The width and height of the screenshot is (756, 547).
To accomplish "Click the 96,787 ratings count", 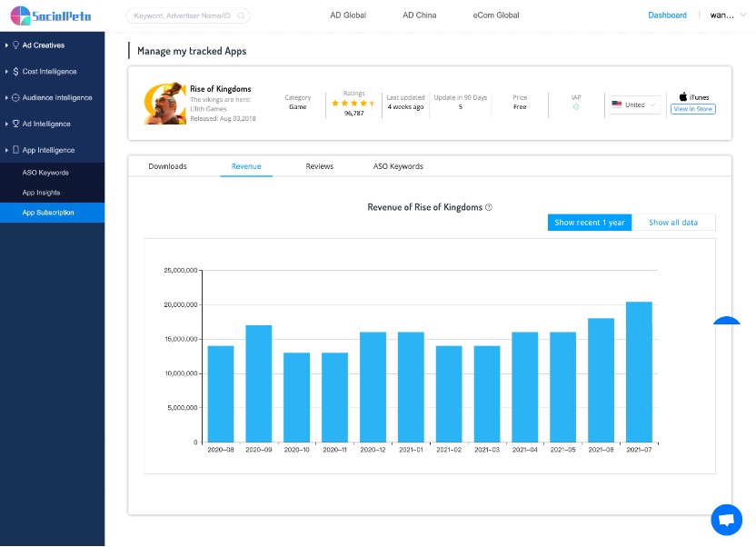I will tap(353, 114).
